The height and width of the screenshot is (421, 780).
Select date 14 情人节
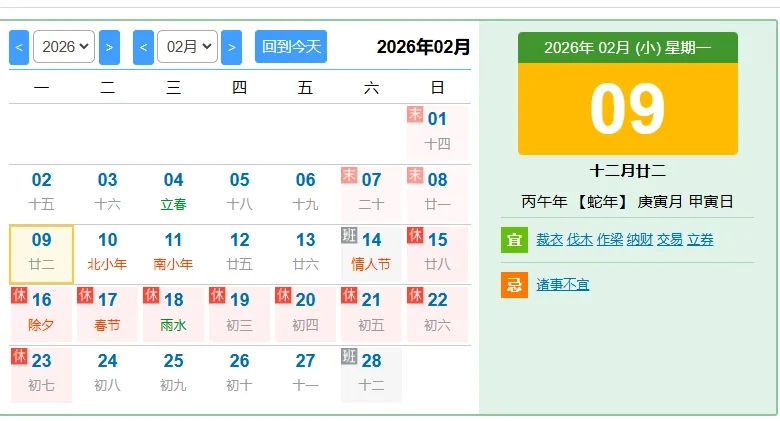[x=371, y=254]
